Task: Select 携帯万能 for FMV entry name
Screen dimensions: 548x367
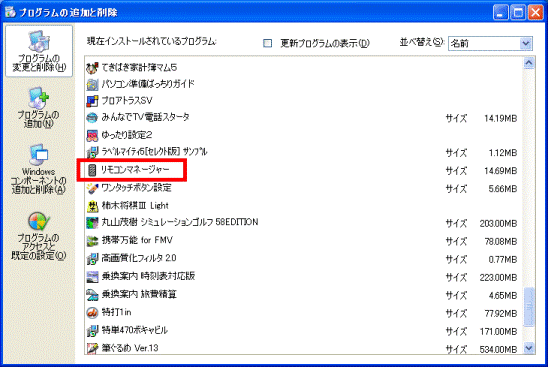Action: tap(137, 240)
